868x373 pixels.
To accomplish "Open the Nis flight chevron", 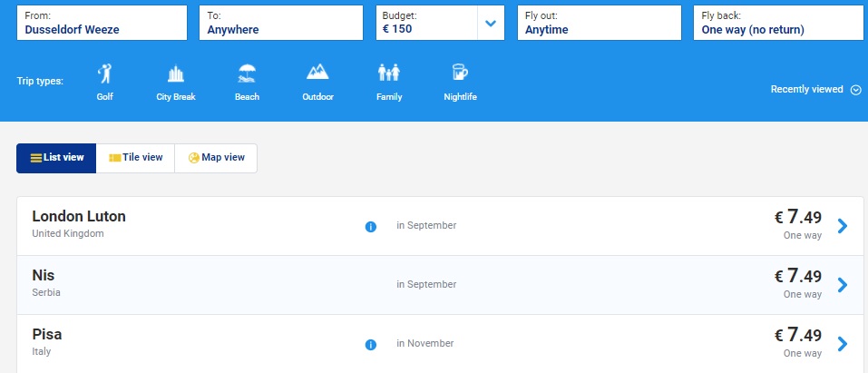I will pyautogui.click(x=843, y=285).
